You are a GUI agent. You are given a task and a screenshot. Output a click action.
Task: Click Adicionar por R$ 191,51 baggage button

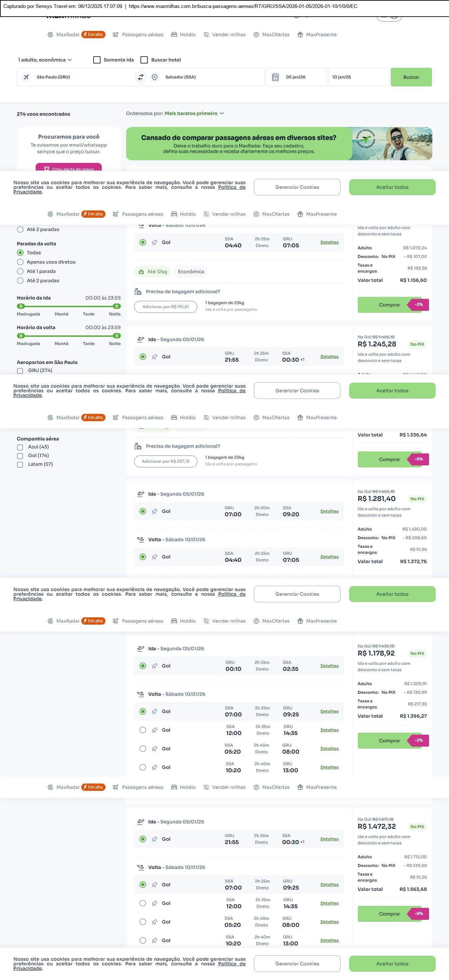point(165,306)
